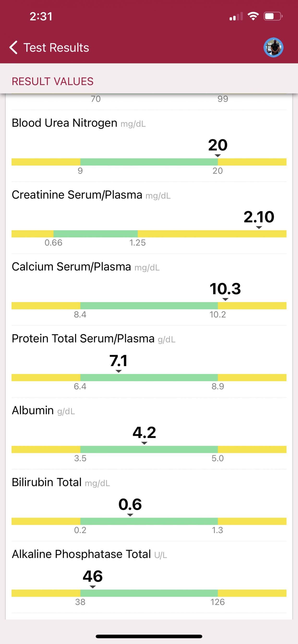The height and width of the screenshot is (644, 298).
Task: Tap the Creatinine Serum/Plasma range bar
Action: [x=149, y=234]
